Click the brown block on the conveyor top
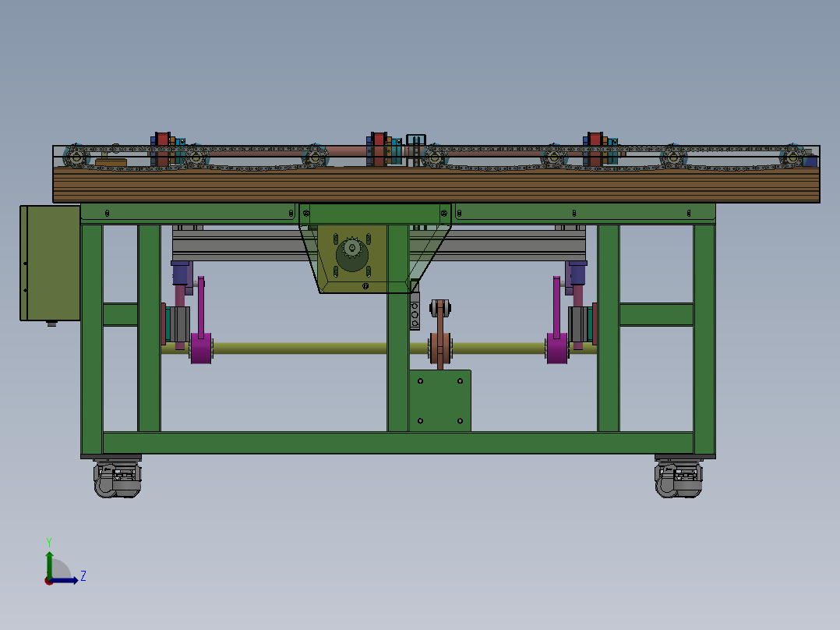Screen dimensions: 840x630 (x=111, y=162)
